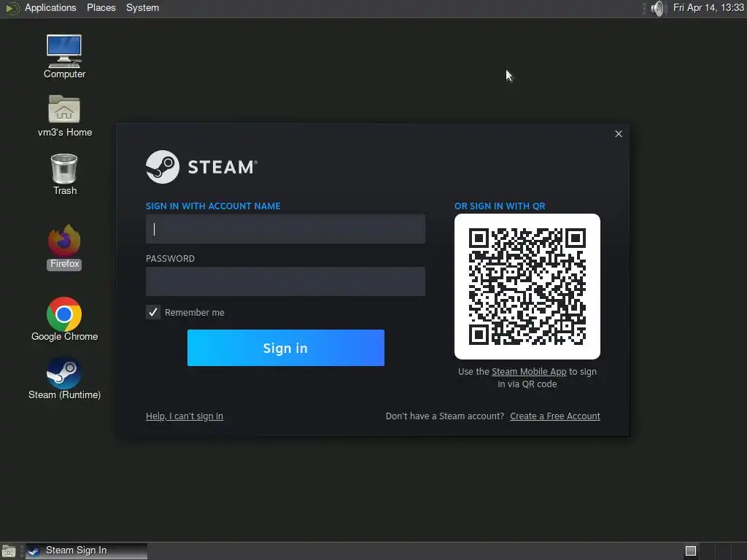747x560 pixels.
Task: Toggle the Remember me checkbox
Action: click(153, 312)
